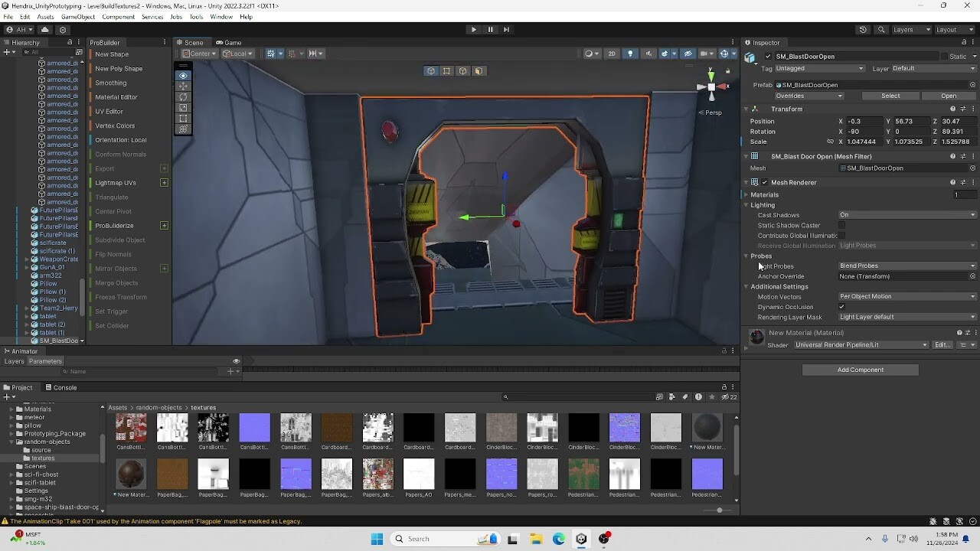This screenshot has width=980, height=551.
Task: Switch to the Console tab
Action: [x=60, y=387]
